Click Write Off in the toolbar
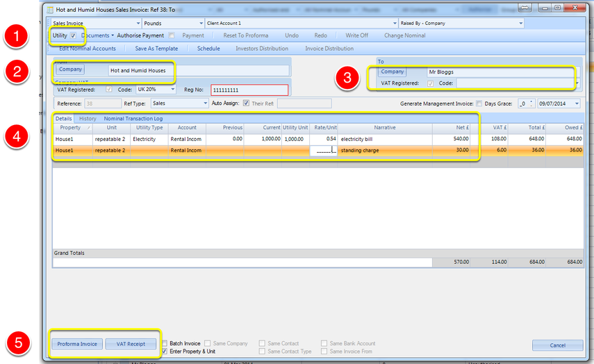594x364 pixels. click(356, 35)
